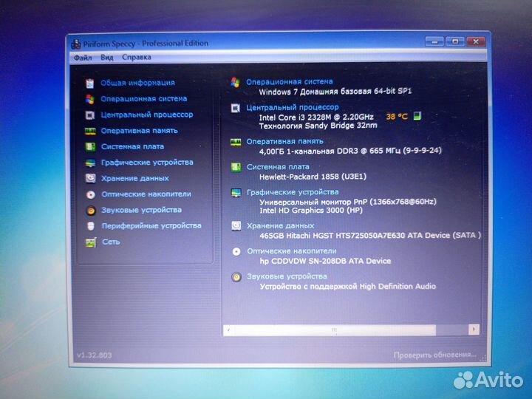Click text 465GB Hitachi HGST drive entry
This screenshot has width=532, height=399.
click(370, 236)
